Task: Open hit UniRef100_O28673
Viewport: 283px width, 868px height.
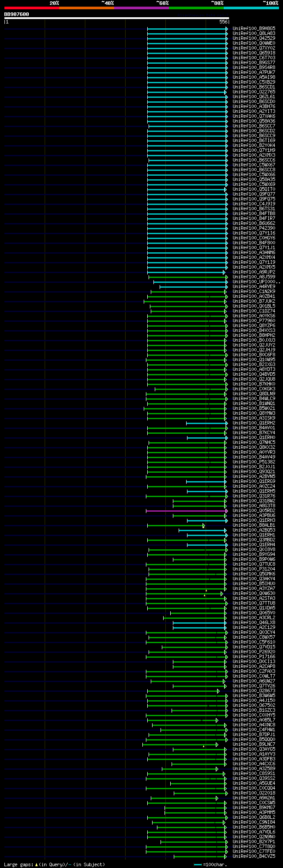Action: 254,691
